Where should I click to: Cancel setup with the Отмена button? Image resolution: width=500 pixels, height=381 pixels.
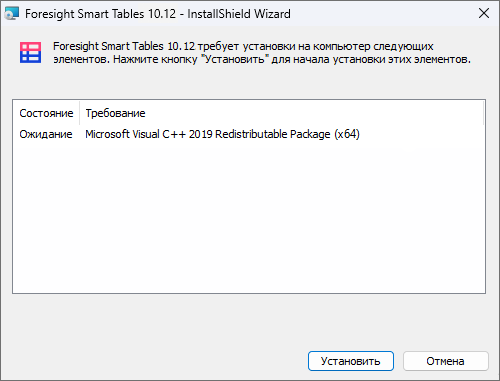[446, 361]
